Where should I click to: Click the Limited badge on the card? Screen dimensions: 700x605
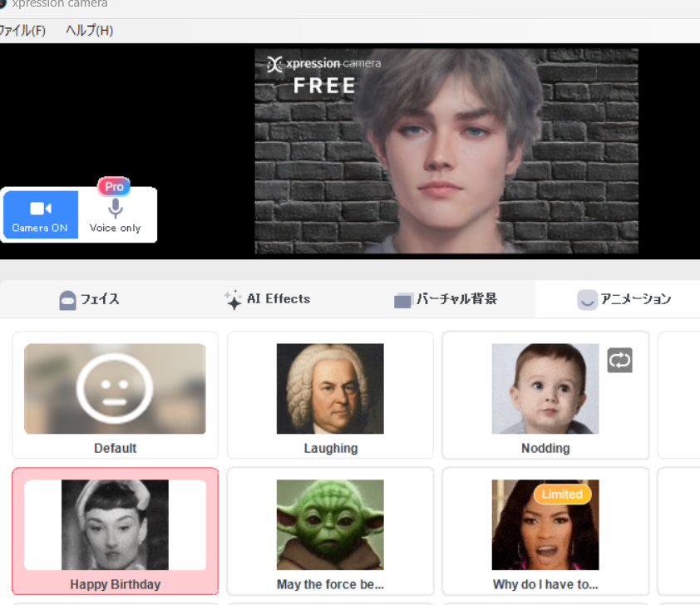(x=563, y=494)
